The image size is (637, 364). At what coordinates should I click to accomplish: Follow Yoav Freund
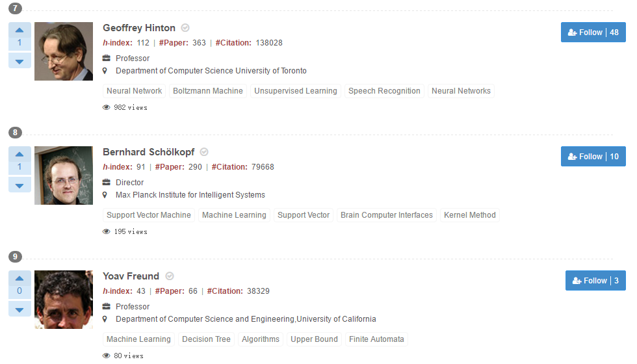595,281
